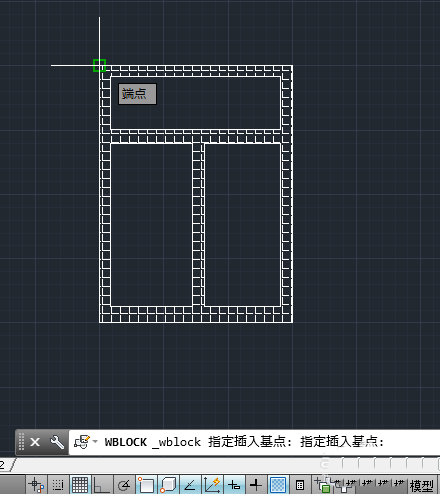
Task: Toggle Dynamic Input button
Action: tap(234, 485)
